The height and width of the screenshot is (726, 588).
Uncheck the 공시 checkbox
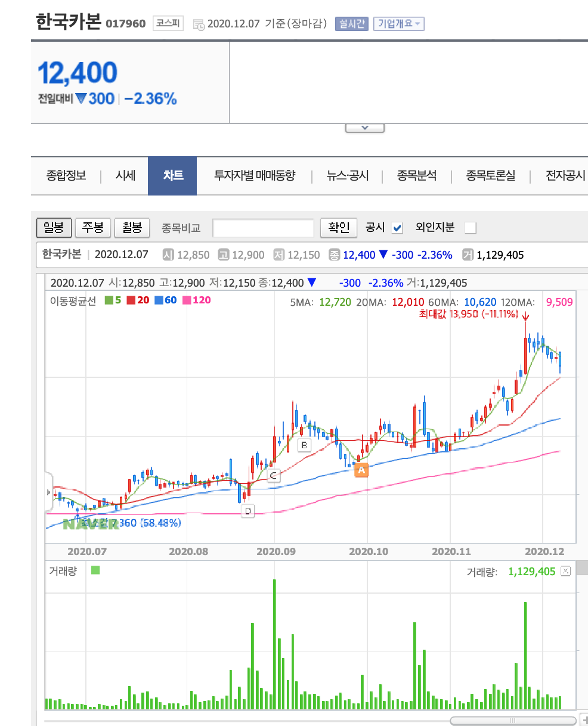coord(398,228)
